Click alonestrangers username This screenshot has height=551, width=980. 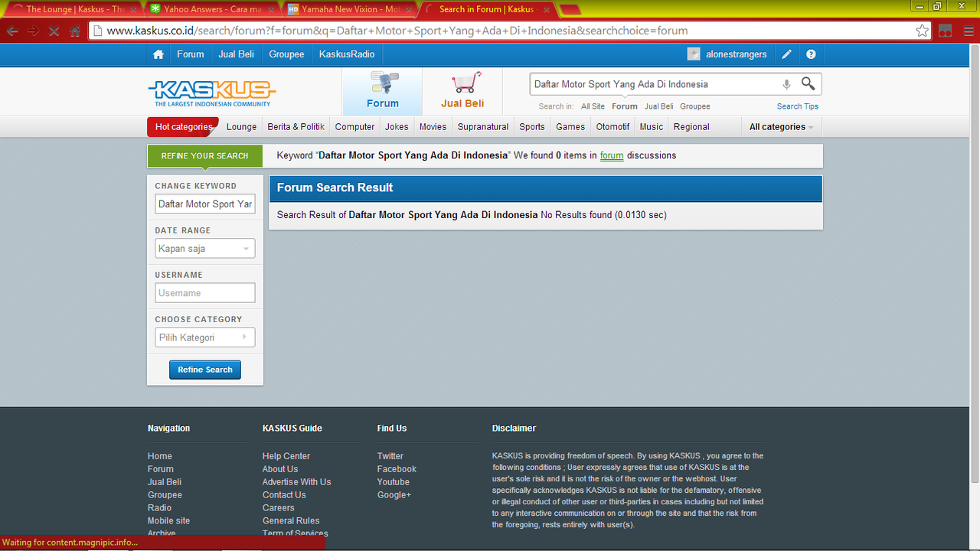click(737, 54)
